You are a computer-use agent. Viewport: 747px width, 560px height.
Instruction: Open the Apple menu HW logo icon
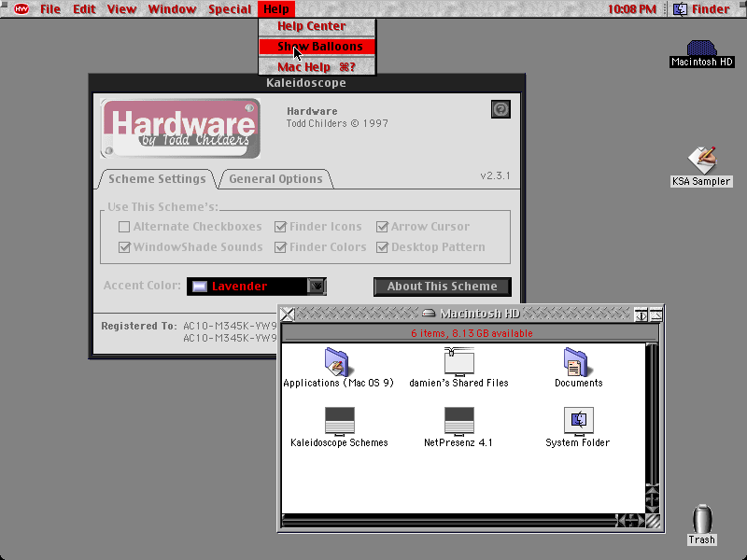(21, 8)
